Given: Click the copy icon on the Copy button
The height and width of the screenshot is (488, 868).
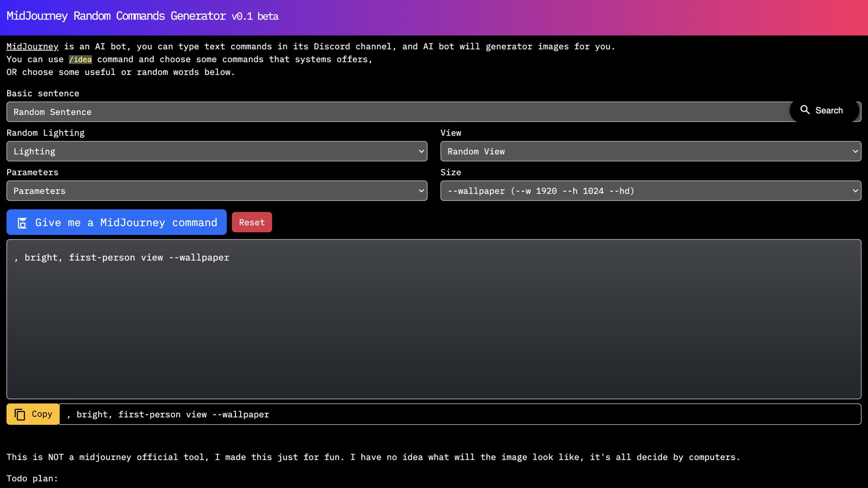Looking at the screenshot, I should point(20,414).
